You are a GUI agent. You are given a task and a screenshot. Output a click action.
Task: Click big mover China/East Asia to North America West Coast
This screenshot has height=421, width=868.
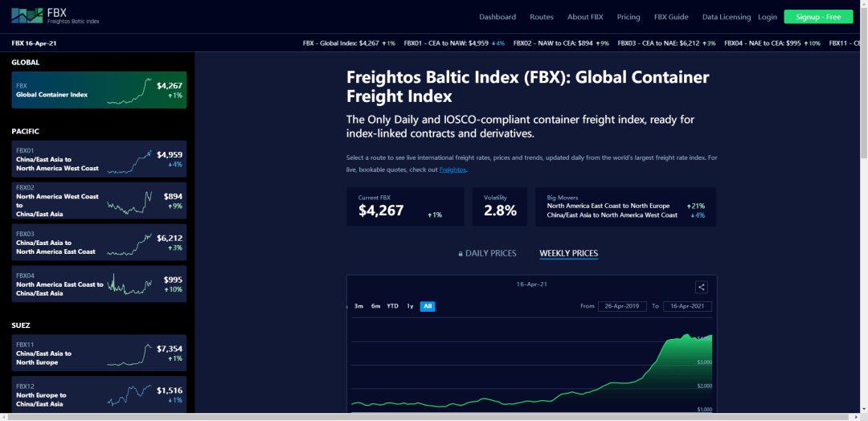[x=612, y=215]
